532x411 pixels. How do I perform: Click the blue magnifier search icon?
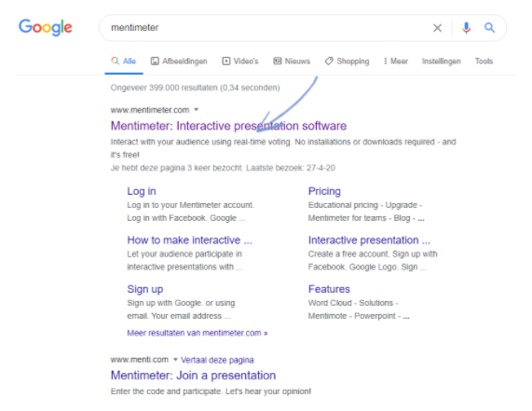click(x=489, y=27)
